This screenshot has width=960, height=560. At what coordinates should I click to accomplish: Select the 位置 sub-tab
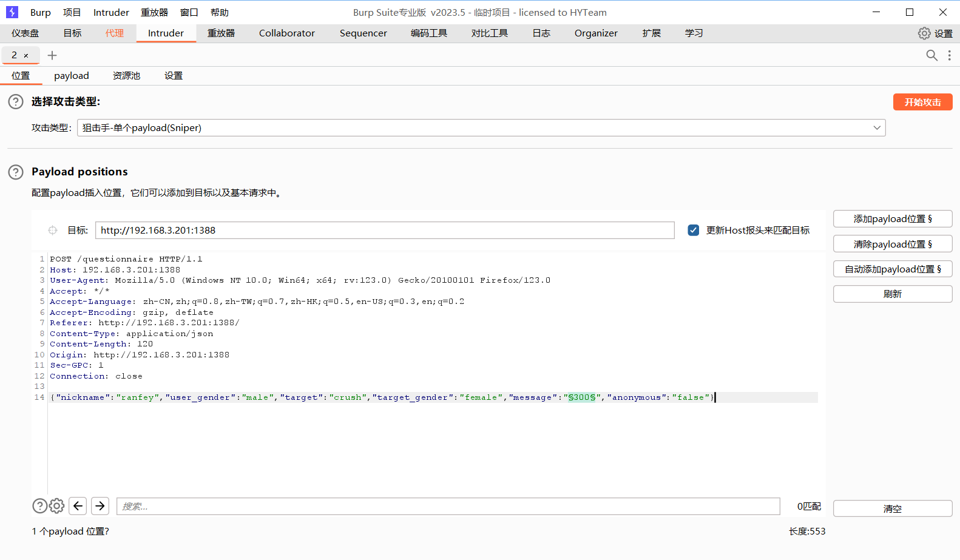21,76
